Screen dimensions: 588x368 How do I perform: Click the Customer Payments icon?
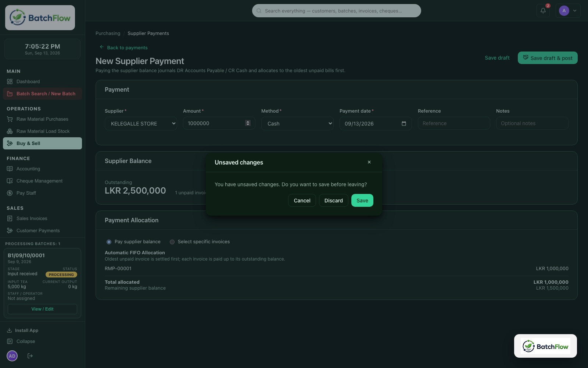point(10,230)
